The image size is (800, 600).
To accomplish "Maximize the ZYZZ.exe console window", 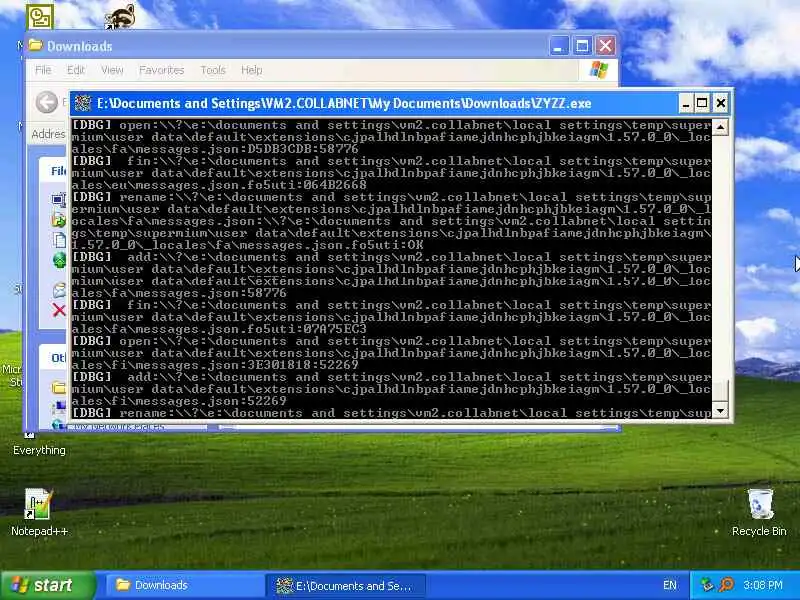I will pos(702,104).
